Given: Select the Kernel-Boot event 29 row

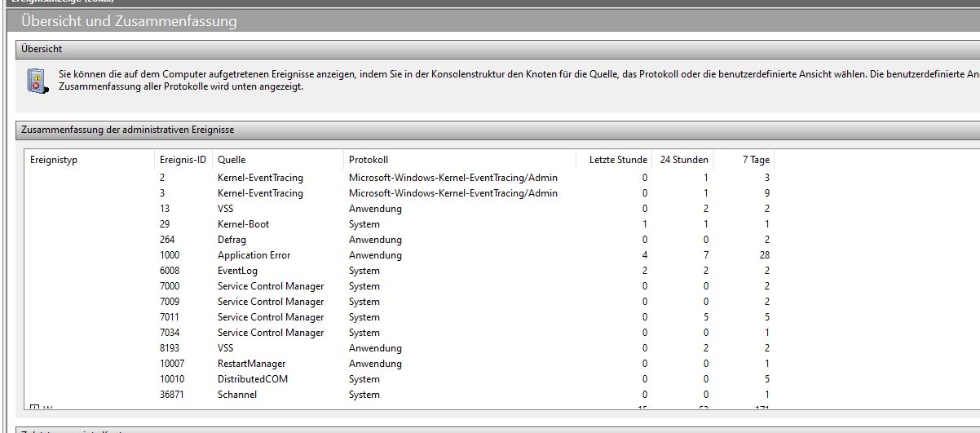Looking at the screenshot, I should point(243,224).
